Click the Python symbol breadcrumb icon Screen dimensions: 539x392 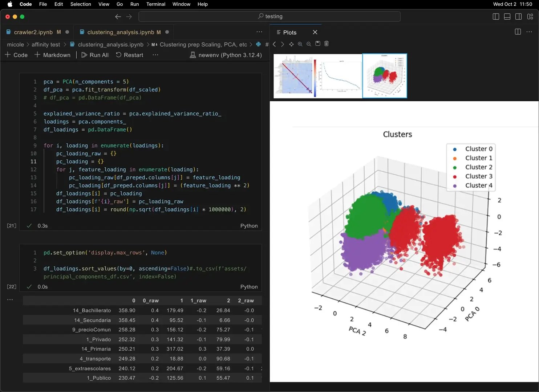click(258, 44)
